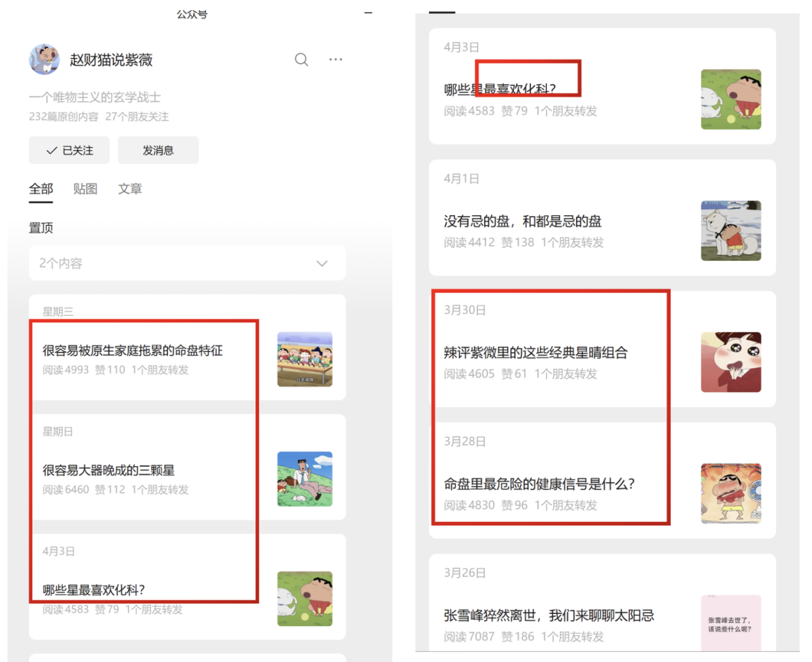This screenshot has height=662, width=812.
Task: Expand the 2个内容 pinned dropdown
Action: (187, 263)
